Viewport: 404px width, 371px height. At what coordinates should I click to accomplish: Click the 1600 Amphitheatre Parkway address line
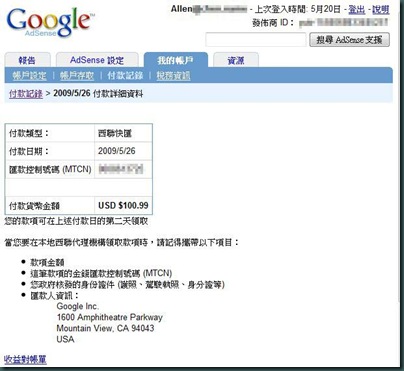click(x=110, y=317)
